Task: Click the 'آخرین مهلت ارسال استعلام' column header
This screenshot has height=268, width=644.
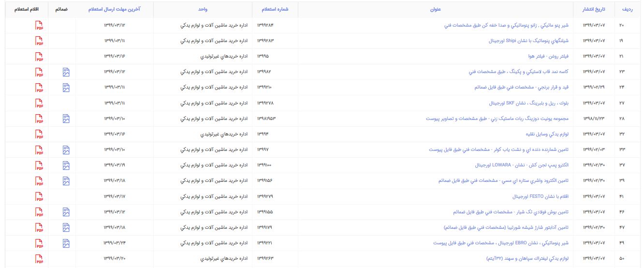Action: tap(115, 10)
